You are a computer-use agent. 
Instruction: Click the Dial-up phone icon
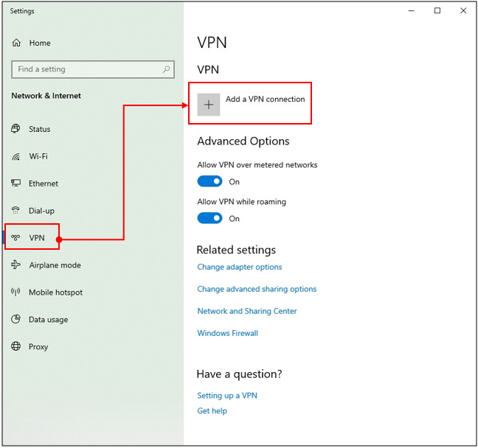point(15,211)
